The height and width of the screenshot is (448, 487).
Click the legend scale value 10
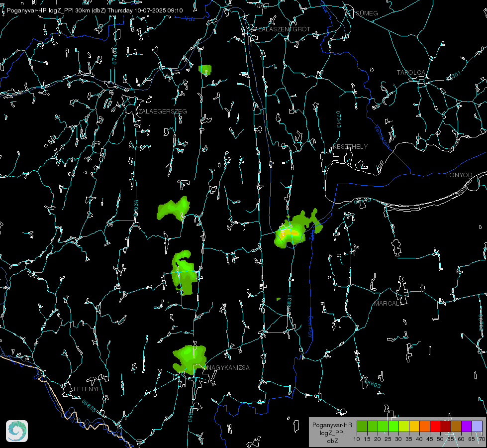pos(357,439)
